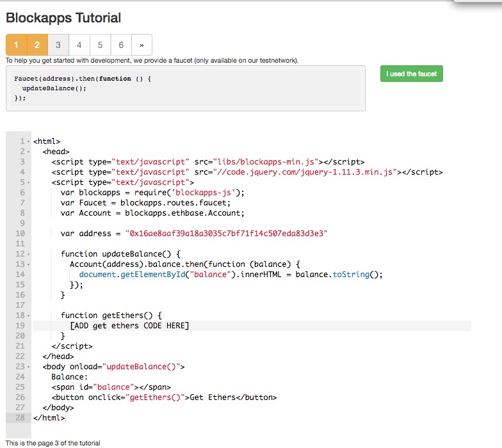Click 'toString' on line 14
Image resolution: width=502 pixels, height=448 pixels.
(351, 275)
